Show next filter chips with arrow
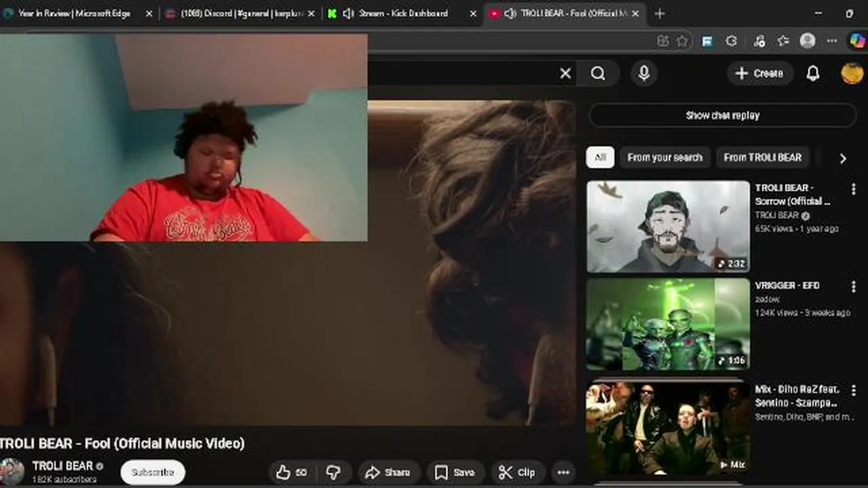Viewport: 868px width, 488px height. tap(842, 158)
